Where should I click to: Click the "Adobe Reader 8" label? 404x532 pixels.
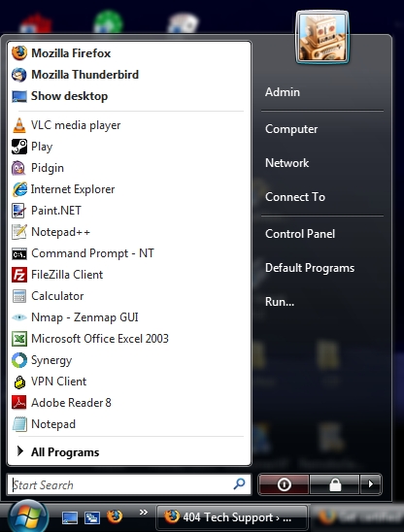71,403
